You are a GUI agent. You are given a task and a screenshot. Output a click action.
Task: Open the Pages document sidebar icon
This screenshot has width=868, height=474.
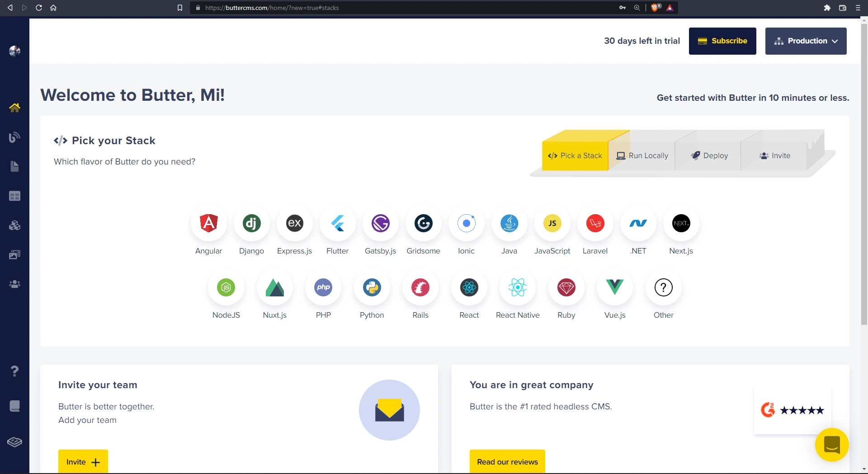point(14,166)
